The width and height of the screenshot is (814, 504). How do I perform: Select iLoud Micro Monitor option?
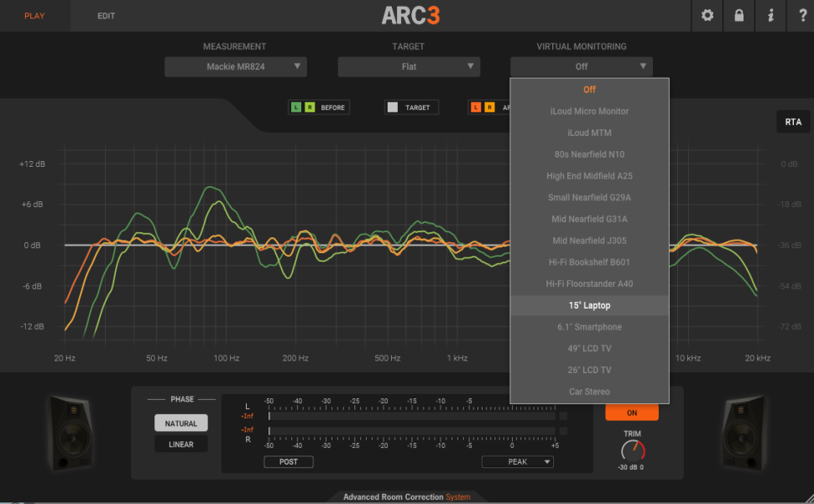point(589,111)
